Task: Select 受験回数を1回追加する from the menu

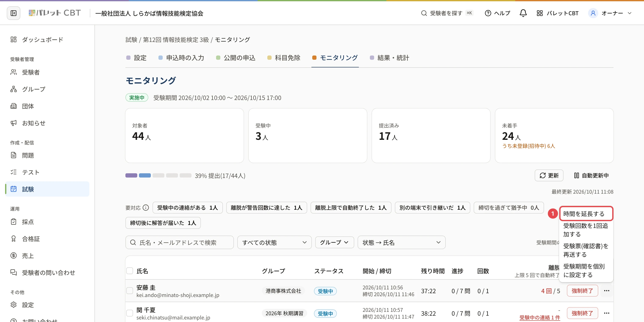Action: (586, 230)
